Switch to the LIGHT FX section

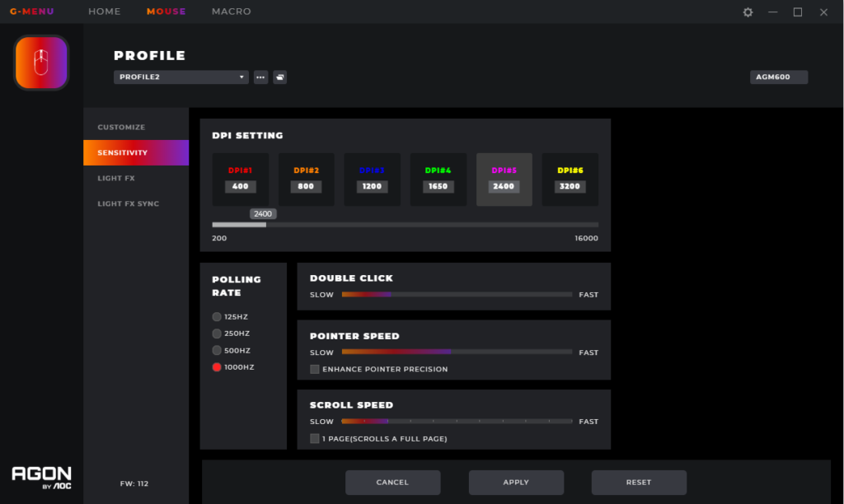point(116,178)
